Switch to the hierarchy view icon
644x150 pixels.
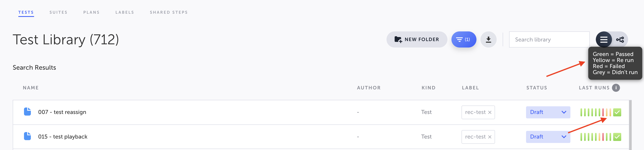pyautogui.click(x=620, y=39)
